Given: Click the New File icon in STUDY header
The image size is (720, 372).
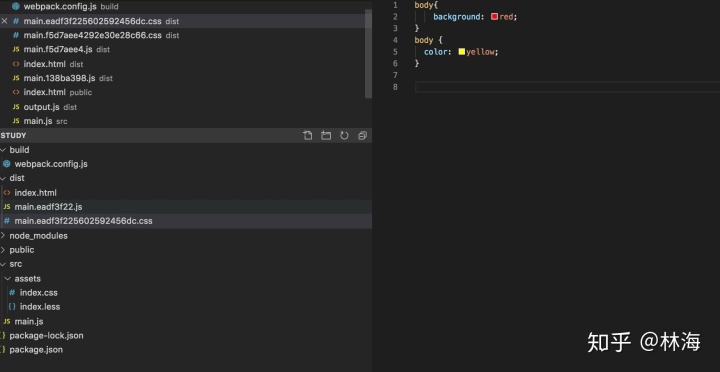Looking at the screenshot, I should click(308, 135).
